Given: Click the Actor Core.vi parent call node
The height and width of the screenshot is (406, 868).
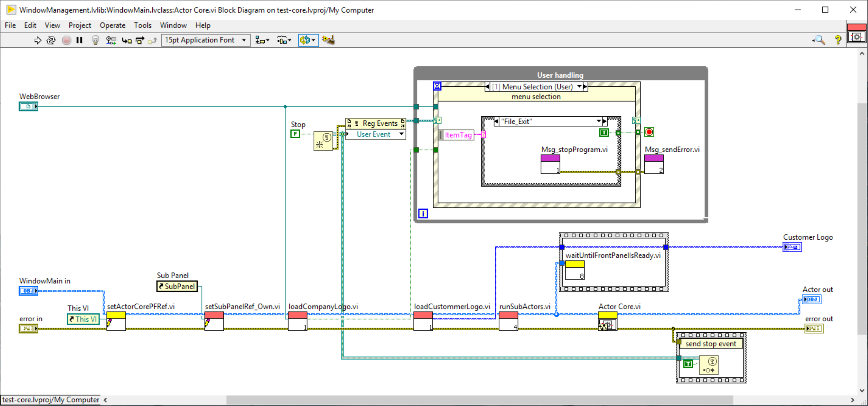Looking at the screenshot, I should pyautogui.click(x=608, y=321).
